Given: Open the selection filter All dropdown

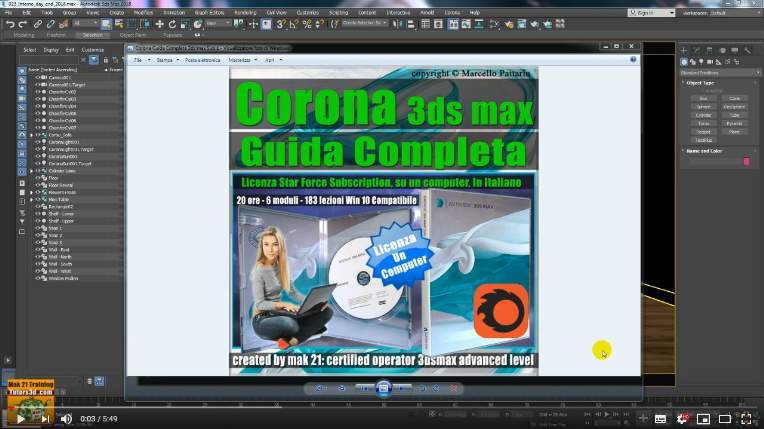Looking at the screenshot, I should [85, 23].
